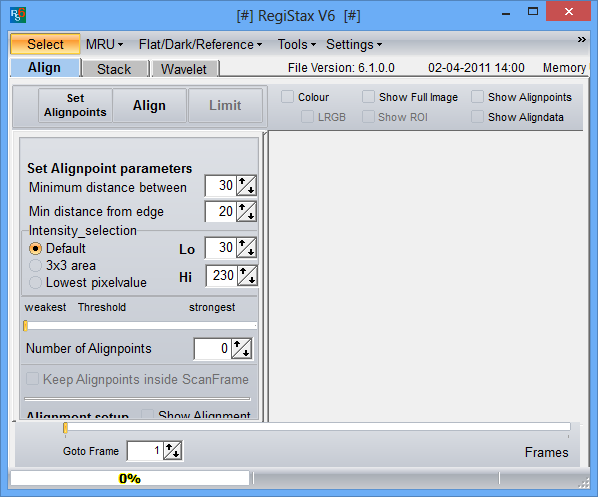Viewport: 598px width, 497px height.
Task: Click the RegiStax app icon in title bar
Action: point(18,15)
